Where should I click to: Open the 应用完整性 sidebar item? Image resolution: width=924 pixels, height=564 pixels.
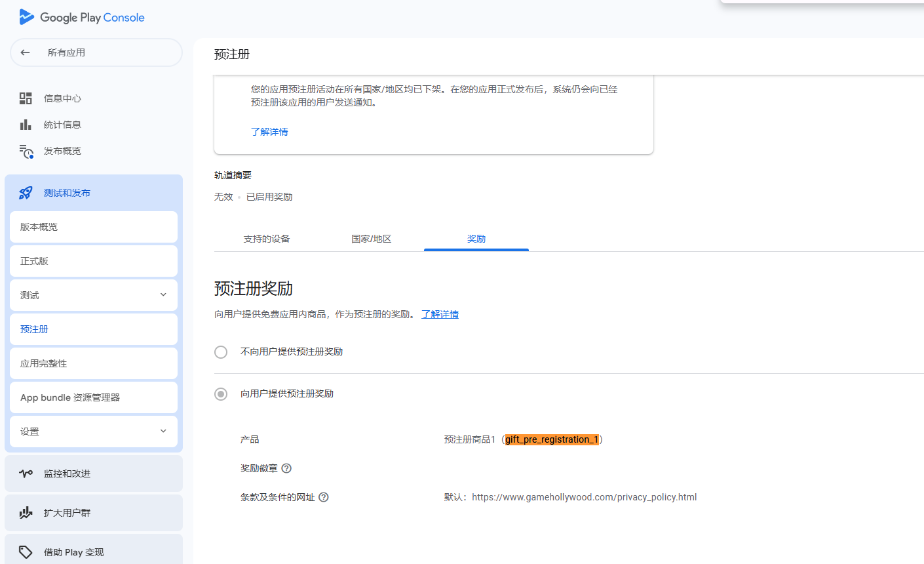click(94, 363)
